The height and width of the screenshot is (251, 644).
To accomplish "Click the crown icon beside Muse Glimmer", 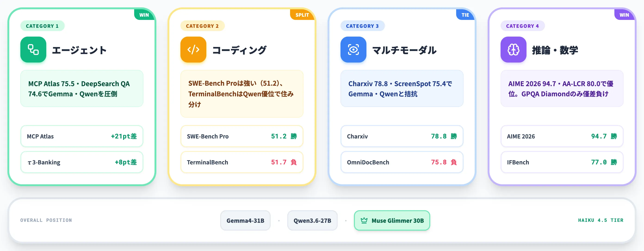I will pos(364,220).
